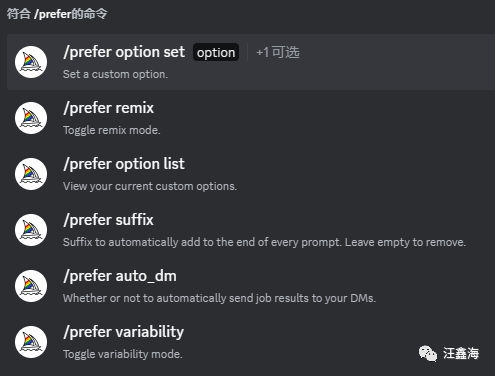
Task: Click Midjourney icon beside /prefer suffix
Action: (x=31, y=230)
